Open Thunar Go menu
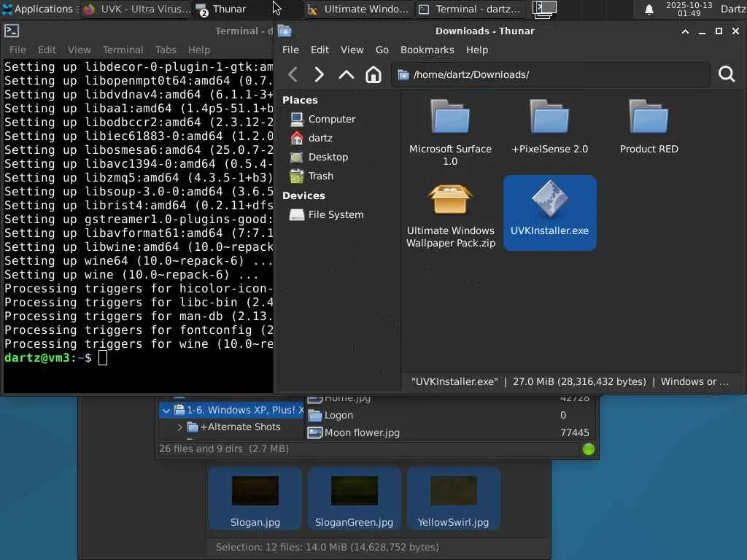747x560 pixels. click(382, 50)
